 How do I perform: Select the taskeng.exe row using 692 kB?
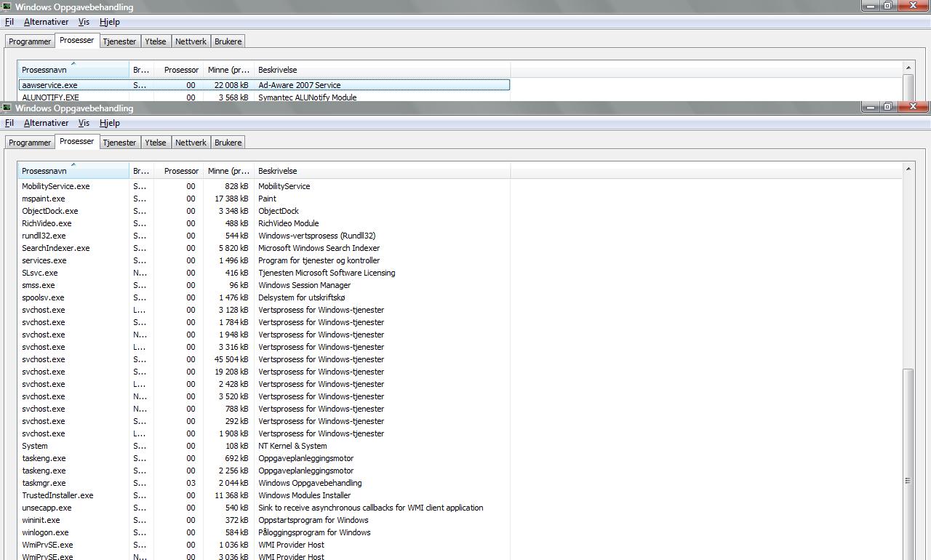pos(264,458)
